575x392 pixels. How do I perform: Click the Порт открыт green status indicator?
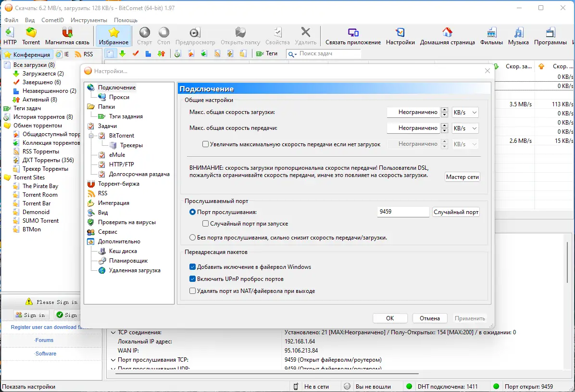tap(496, 387)
